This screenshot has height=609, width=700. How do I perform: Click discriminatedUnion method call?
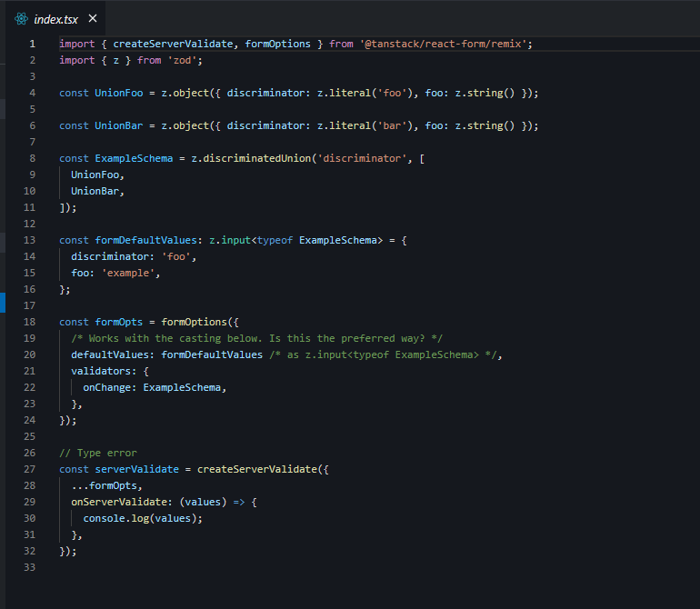[257, 158]
